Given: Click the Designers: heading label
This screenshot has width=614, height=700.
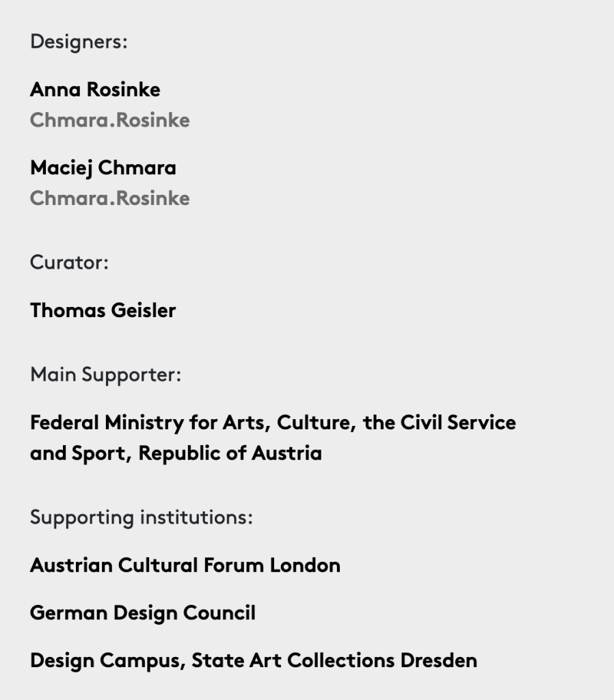Looking at the screenshot, I should tap(79, 42).
